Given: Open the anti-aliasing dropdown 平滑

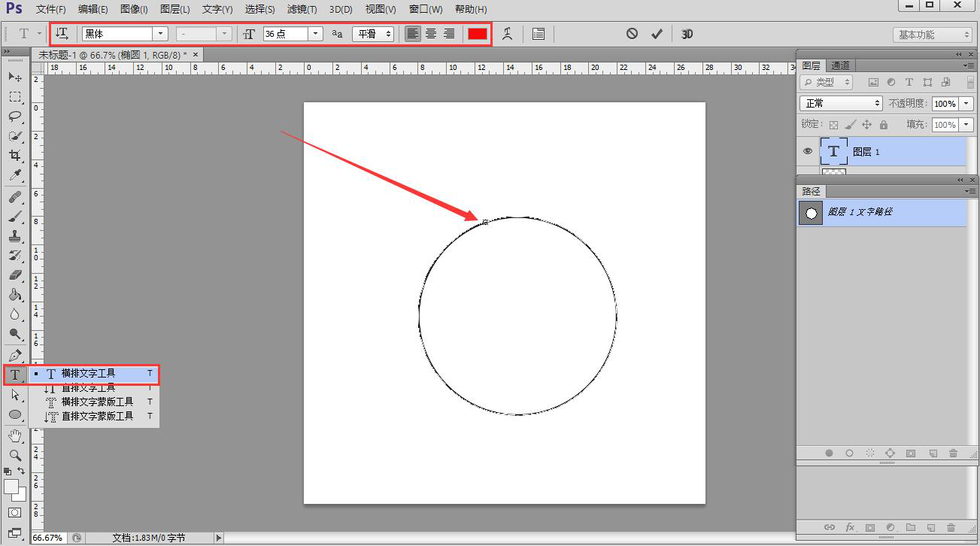Looking at the screenshot, I should (373, 34).
